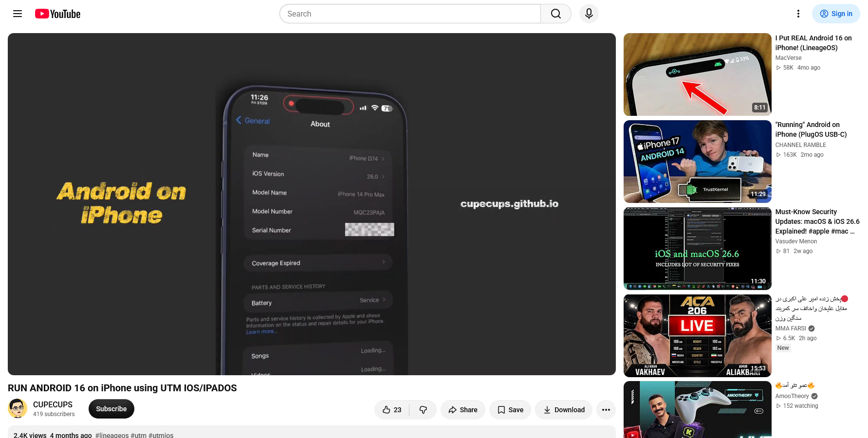The width and height of the screenshot is (868, 438).
Task: Open the AmooTheory live stream thumbnail
Action: tap(698, 410)
